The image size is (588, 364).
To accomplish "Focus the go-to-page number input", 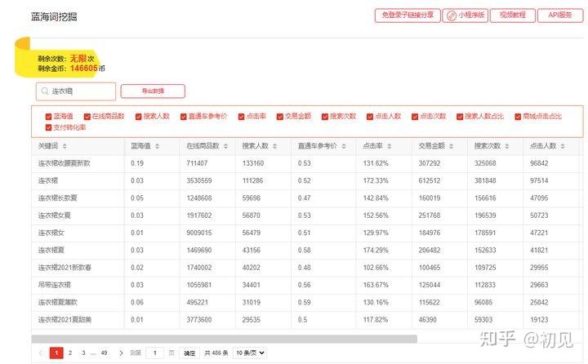I will pyautogui.click(x=154, y=353).
